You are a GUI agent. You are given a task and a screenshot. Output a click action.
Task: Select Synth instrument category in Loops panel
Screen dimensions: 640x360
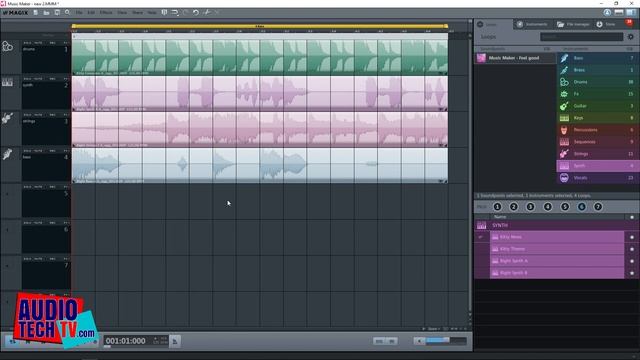pyautogui.click(x=597, y=166)
